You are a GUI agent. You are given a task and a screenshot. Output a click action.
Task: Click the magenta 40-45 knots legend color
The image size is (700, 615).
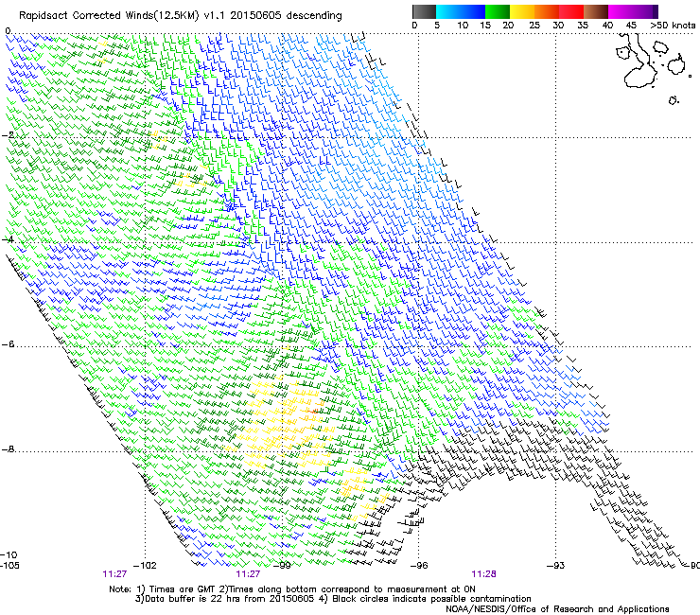[621, 11]
